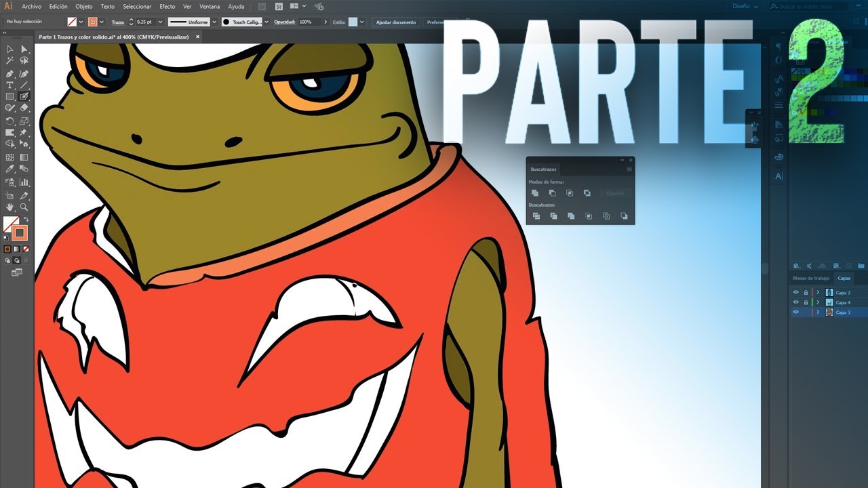Click Expandir button in Buscatrazos

[x=615, y=193]
